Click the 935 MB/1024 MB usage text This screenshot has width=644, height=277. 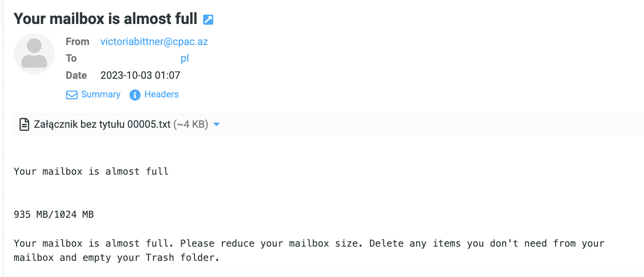54,214
